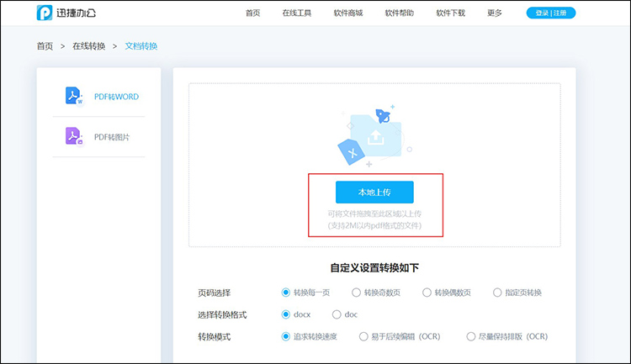Open 软件下载 navigation item
This screenshot has height=364, width=631.
tap(450, 13)
